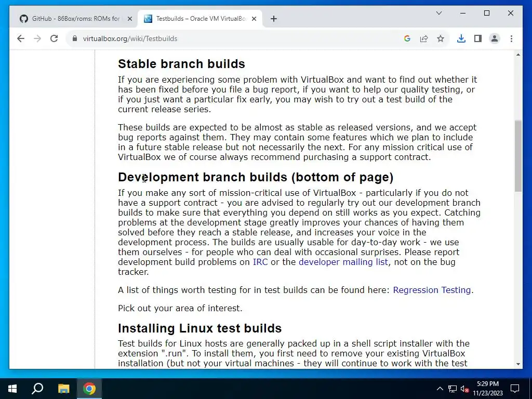
Task: Open the developer mailing list link
Action: coord(343,262)
